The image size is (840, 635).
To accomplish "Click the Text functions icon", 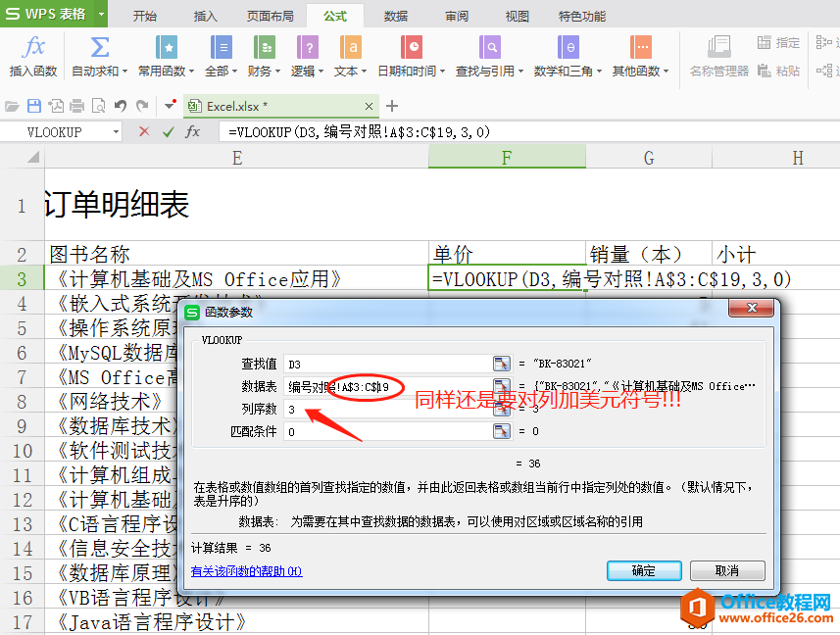I will click(x=350, y=47).
